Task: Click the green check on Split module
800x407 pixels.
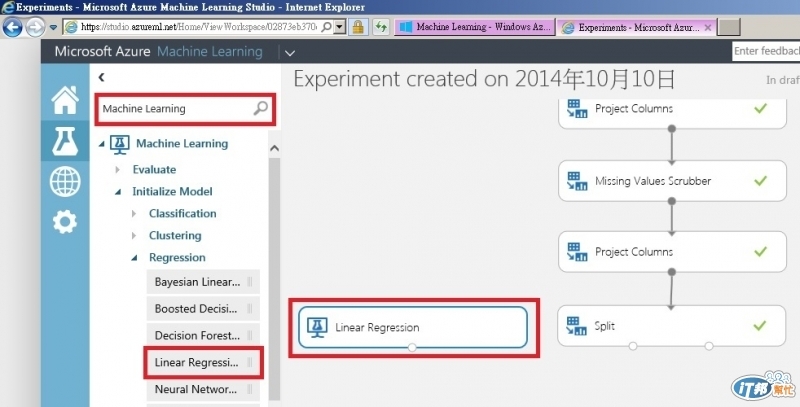Action: pyautogui.click(x=760, y=325)
